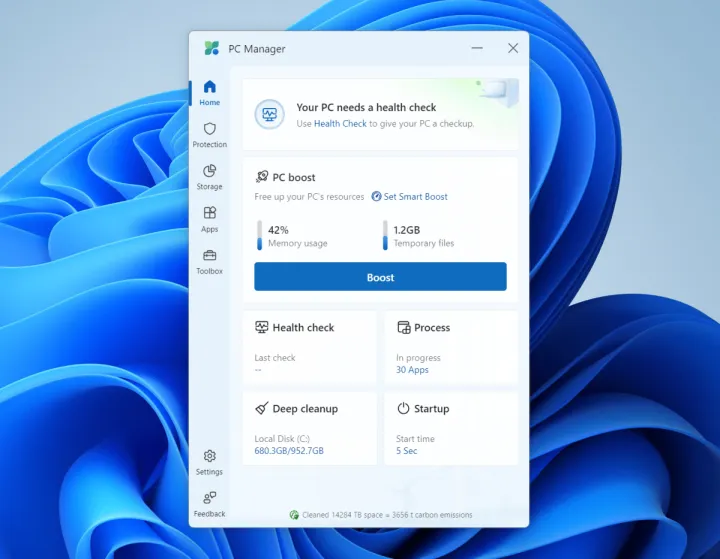Open the Deep cleanup card
This screenshot has width=720, height=559.
(x=309, y=428)
